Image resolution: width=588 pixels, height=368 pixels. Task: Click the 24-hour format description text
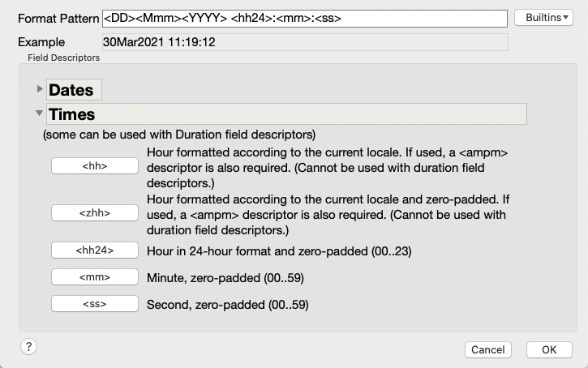pos(279,250)
